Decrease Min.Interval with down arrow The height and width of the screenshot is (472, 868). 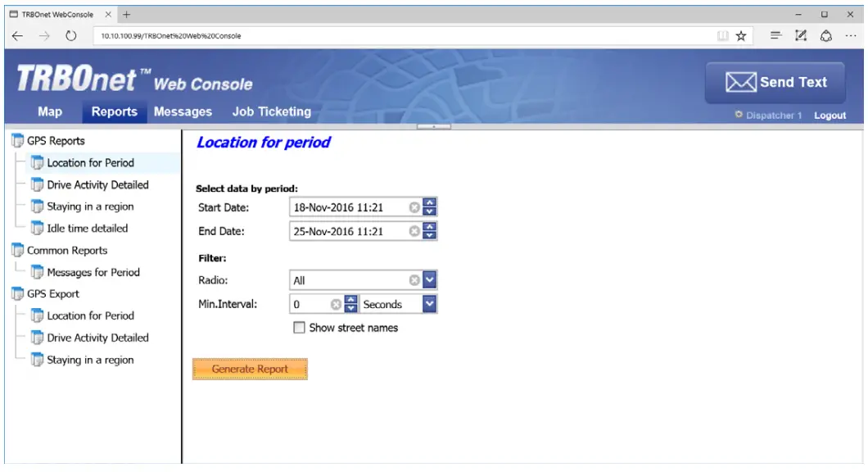coord(351,309)
